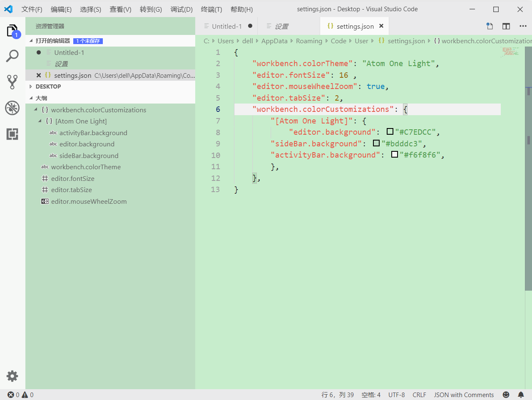Open the Extensions view icon
Viewport: 532px width, 400px height.
(x=12, y=134)
